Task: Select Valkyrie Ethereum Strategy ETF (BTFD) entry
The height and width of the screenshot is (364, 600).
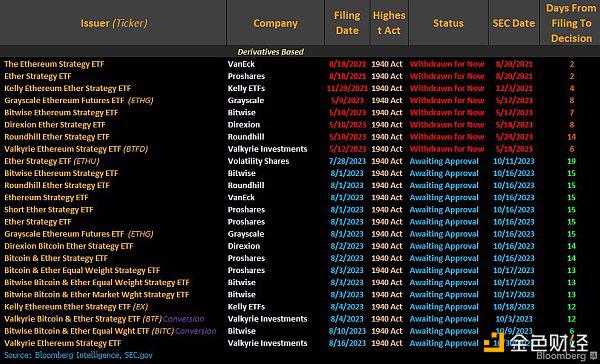Action: pos(76,149)
